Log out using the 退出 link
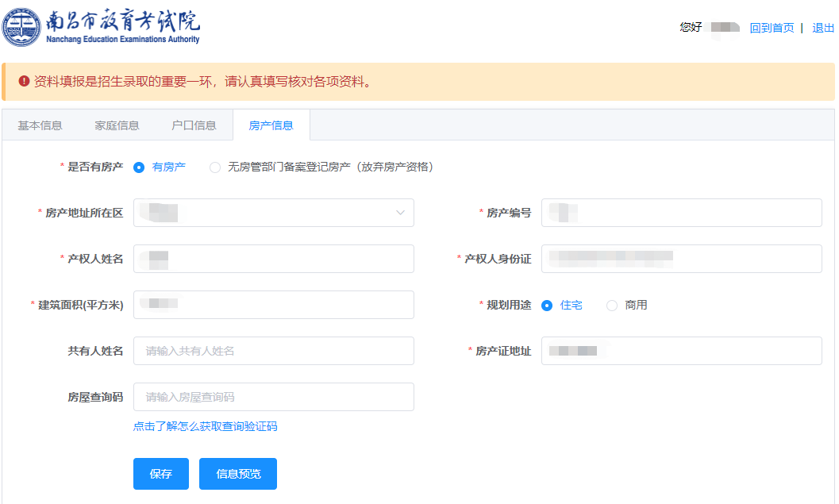839x504 pixels. pos(822,27)
